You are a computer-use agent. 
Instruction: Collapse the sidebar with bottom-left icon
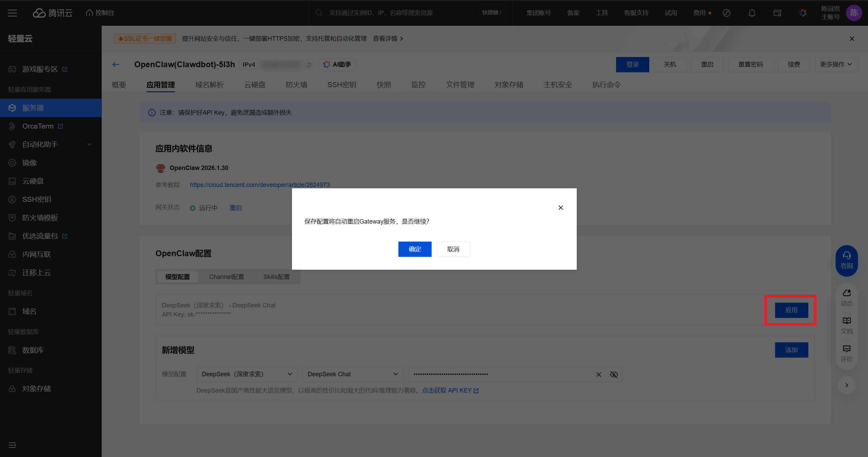pos(12,445)
